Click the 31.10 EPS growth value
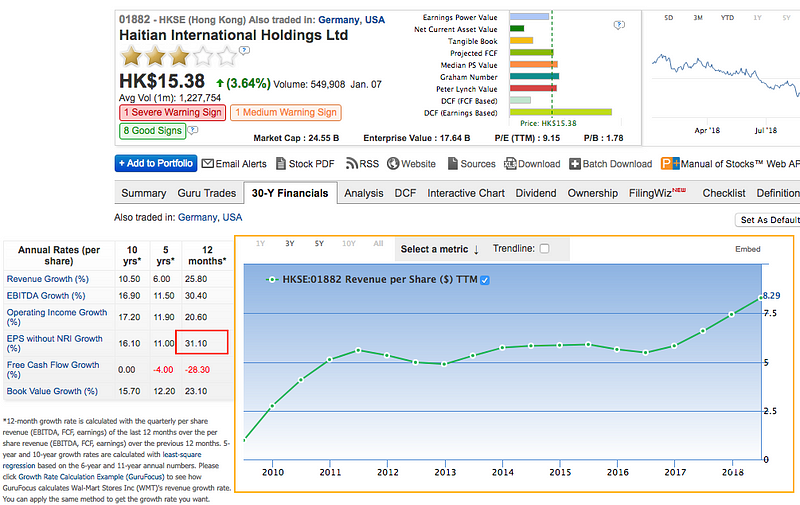The image size is (800, 505). (196, 343)
